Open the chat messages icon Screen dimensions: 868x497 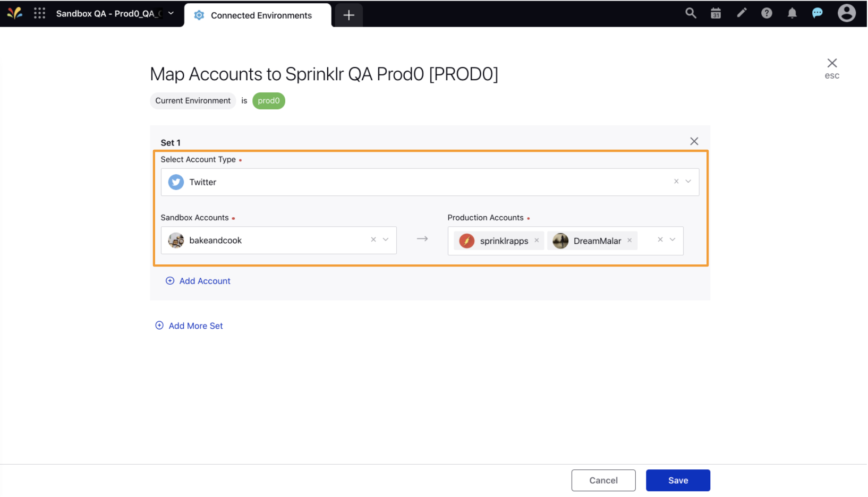tap(818, 13)
